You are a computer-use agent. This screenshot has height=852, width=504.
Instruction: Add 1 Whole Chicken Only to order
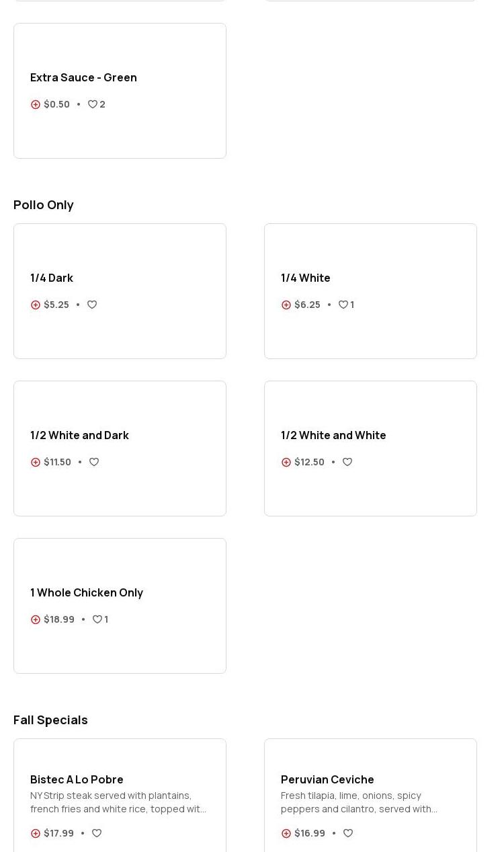36,619
